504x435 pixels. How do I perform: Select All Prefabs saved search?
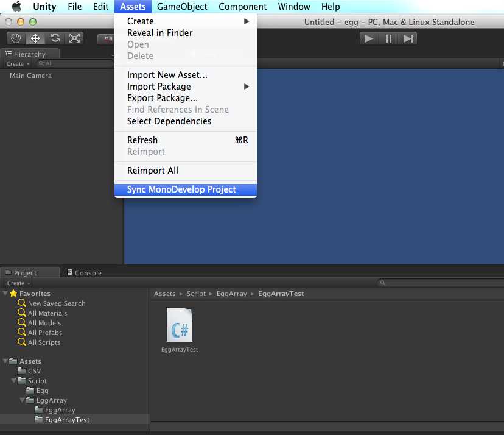(x=45, y=333)
